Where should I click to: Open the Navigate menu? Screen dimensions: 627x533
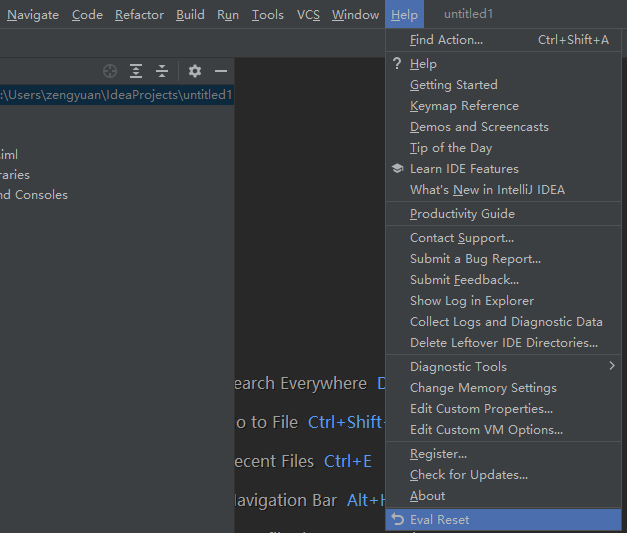click(x=33, y=15)
